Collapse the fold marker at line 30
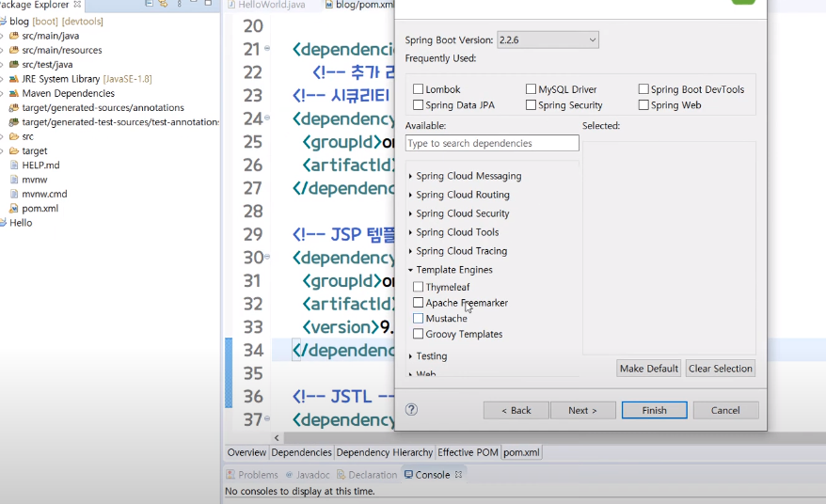Screen dimensions: 826x504 click(267, 257)
